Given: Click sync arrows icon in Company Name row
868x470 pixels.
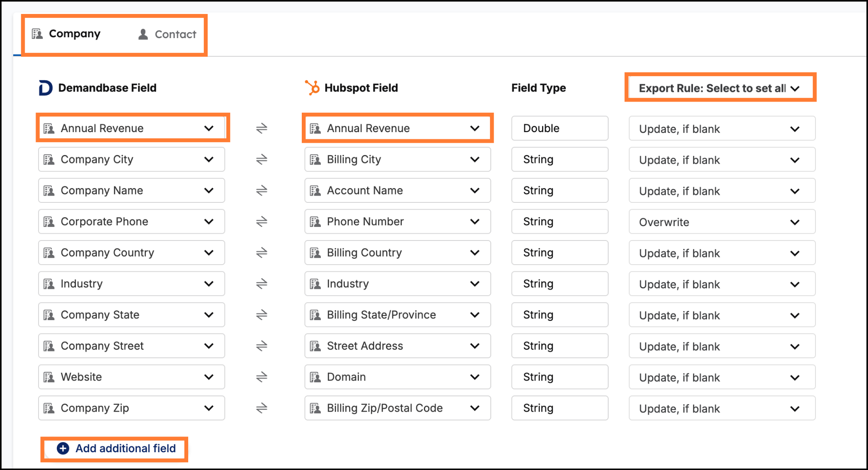Looking at the screenshot, I should coord(262,191).
